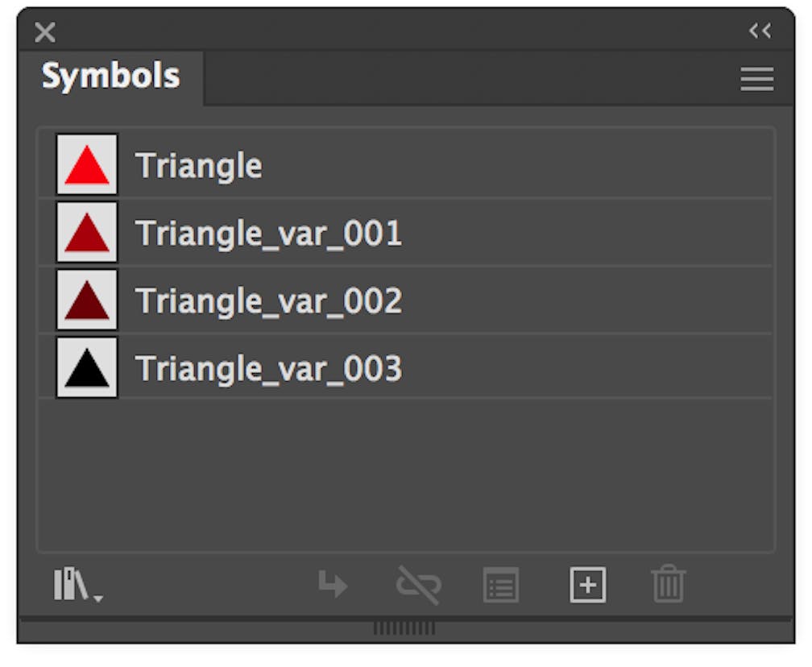Select the black Triangle_var_003 thumbnail
The width and height of the screenshot is (812, 667).
[x=87, y=368]
